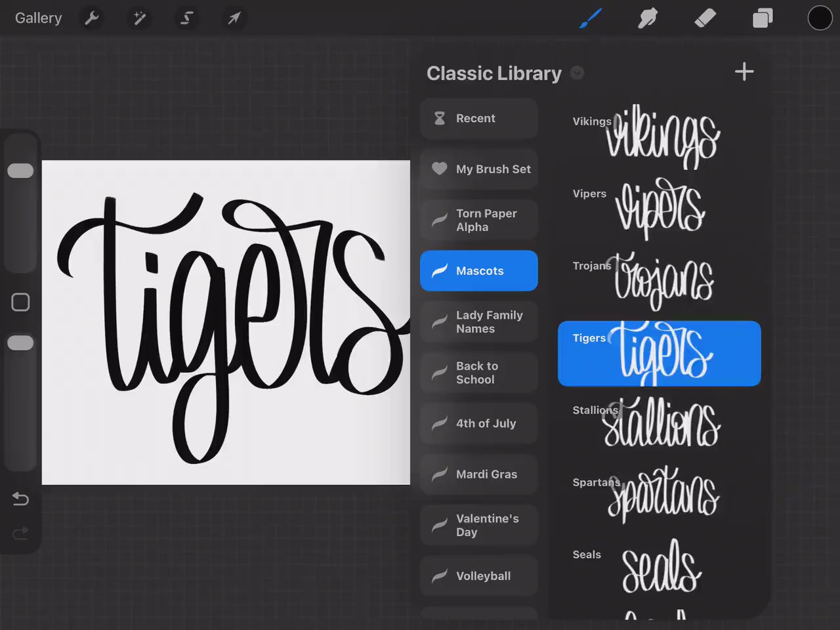The width and height of the screenshot is (840, 630).
Task: Choose the Stallions brush
Action: (659, 425)
